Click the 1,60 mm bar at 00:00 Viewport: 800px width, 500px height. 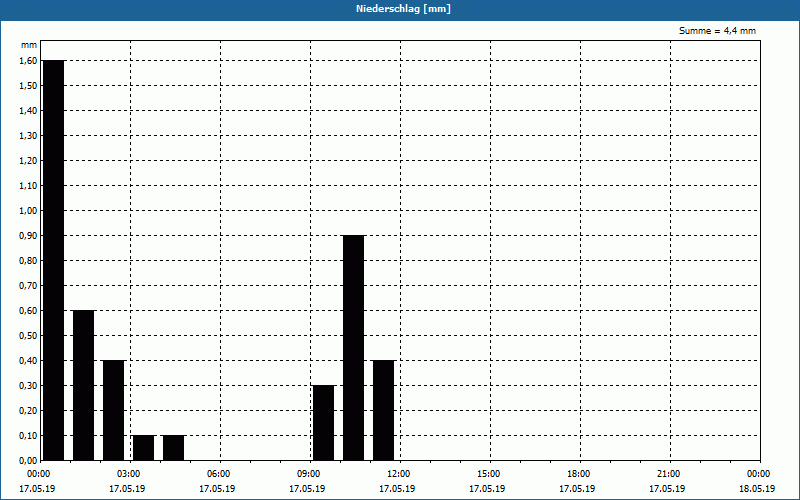coord(54,260)
